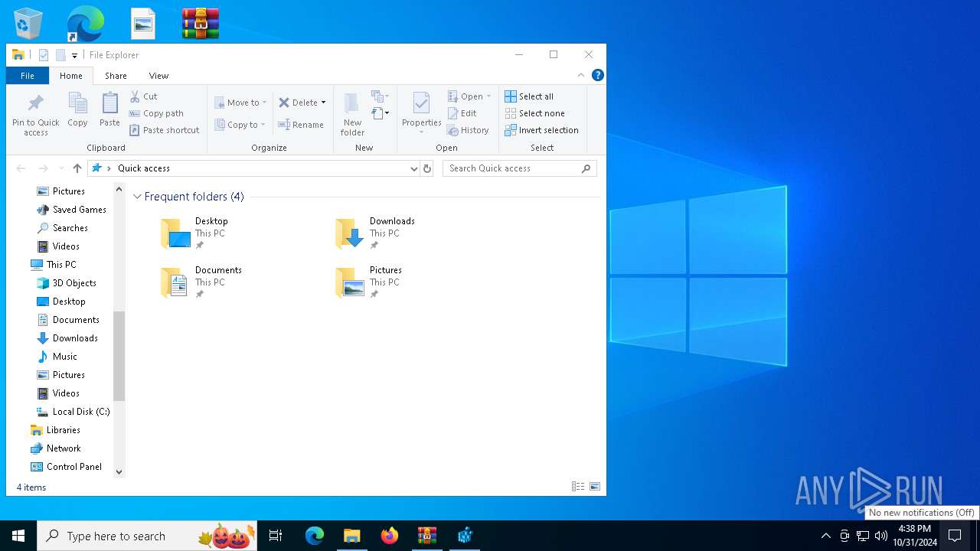Open the Windows Start menu

tap(18, 536)
